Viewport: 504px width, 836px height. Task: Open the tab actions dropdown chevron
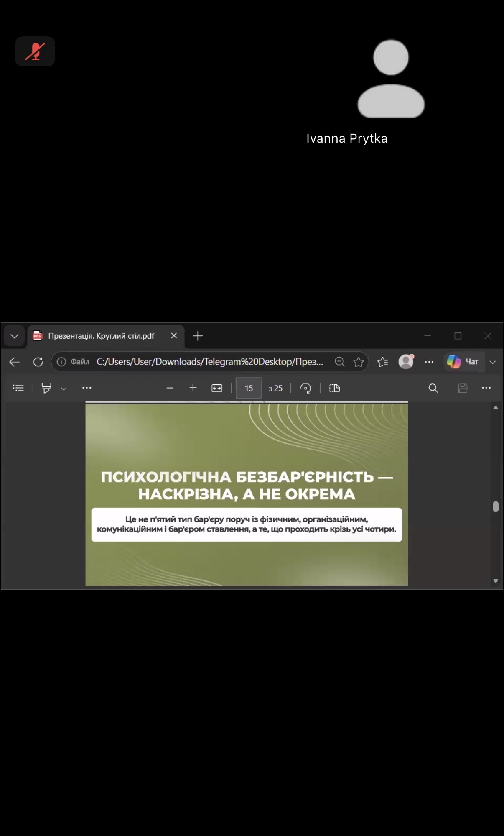pos(15,336)
